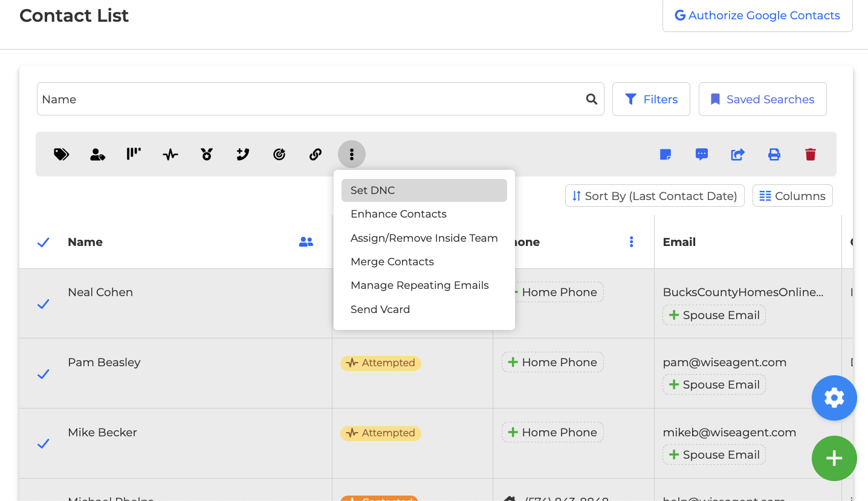868x501 pixels.
Task: Deselect the Pam Beasley row checkbox
Action: (44, 374)
